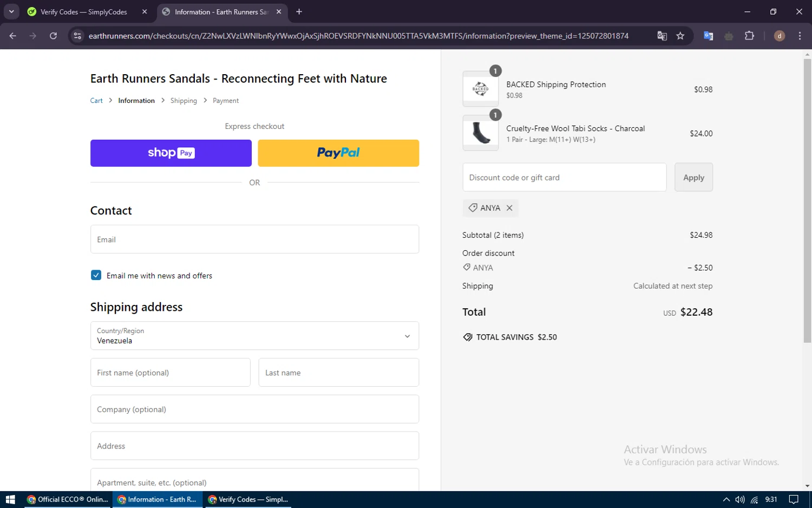Show hidden system tray icons
This screenshot has height=508, width=812.
coord(726,499)
